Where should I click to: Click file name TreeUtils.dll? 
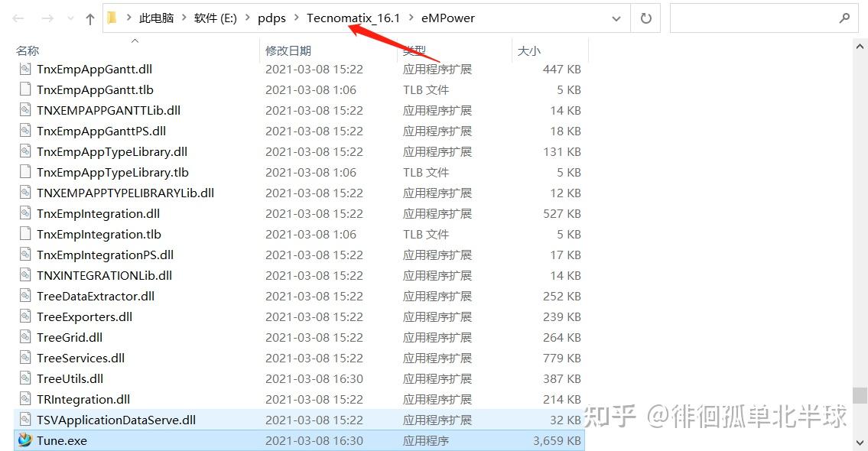tap(70, 379)
